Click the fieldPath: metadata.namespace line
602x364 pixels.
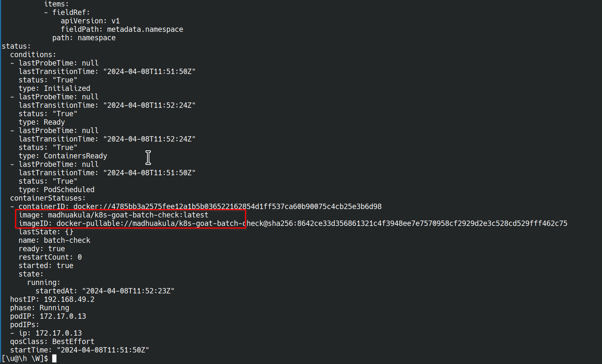coord(122,29)
